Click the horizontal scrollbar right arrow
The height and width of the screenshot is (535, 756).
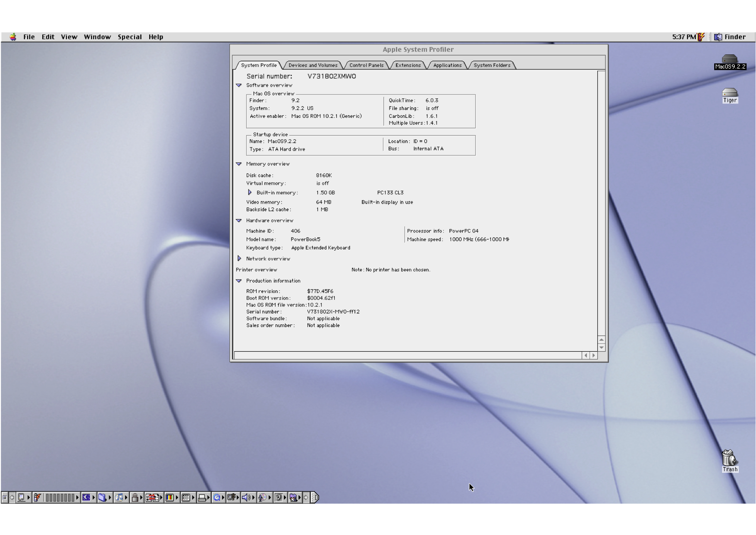[593, 355]
